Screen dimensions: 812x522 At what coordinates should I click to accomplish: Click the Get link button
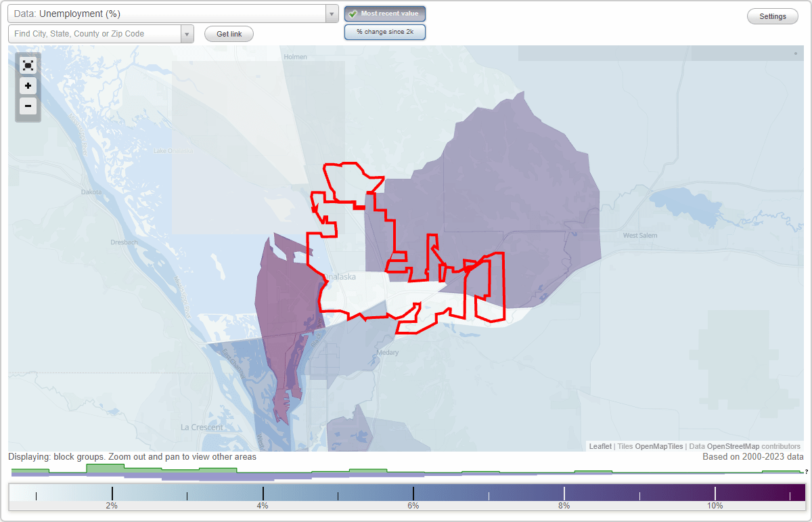pos(229,34)
